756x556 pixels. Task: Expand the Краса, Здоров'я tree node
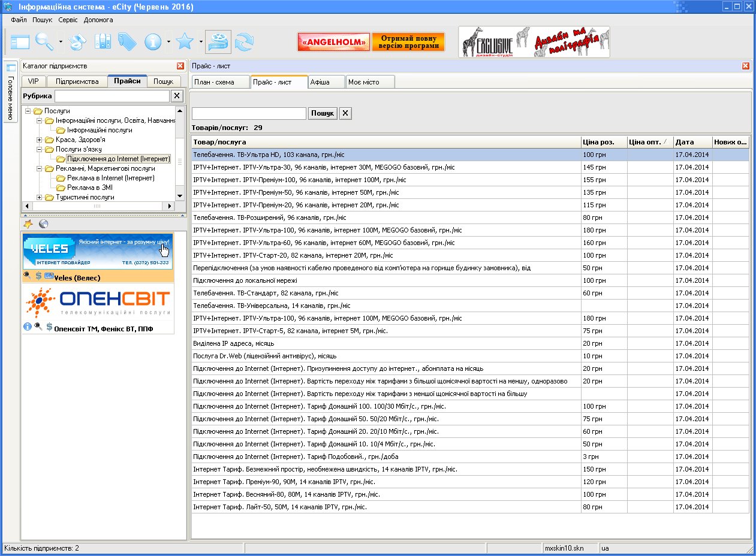[40, 140]
